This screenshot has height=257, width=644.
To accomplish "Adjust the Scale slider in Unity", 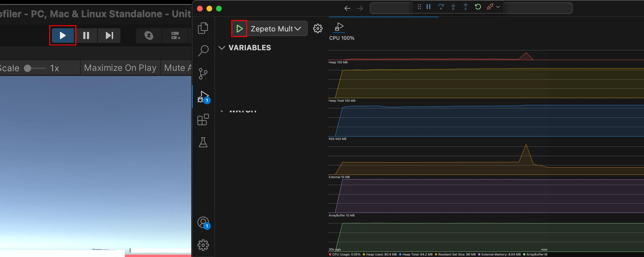I will point(34,68).
